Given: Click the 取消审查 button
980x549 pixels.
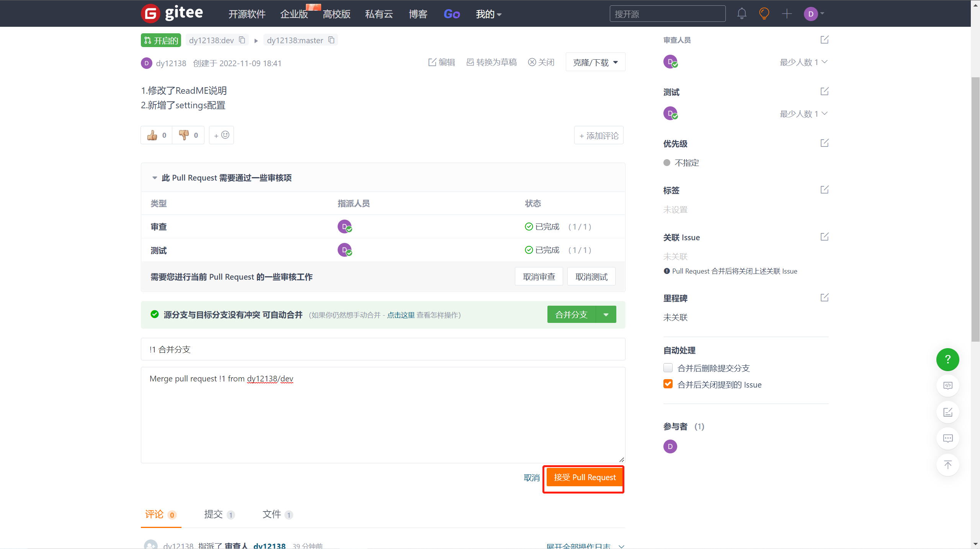Looking at the screenshot, I should click(x=539, y=277).
